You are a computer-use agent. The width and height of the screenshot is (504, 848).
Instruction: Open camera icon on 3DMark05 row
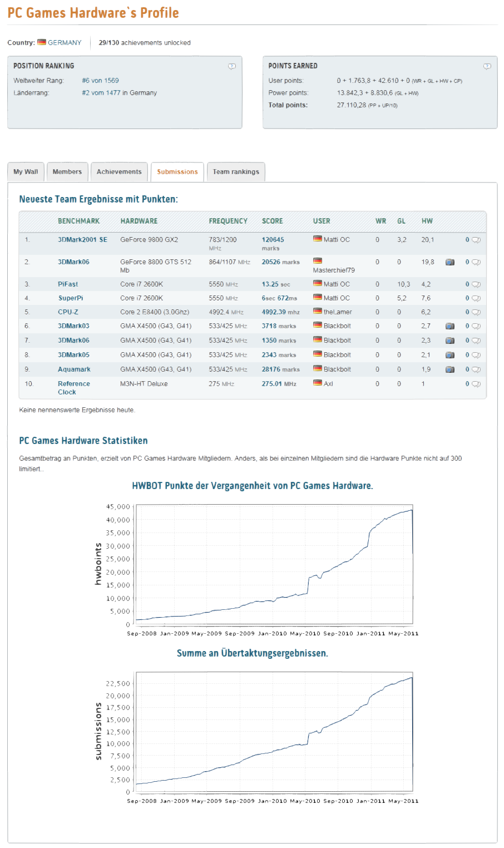coord(450,355)
